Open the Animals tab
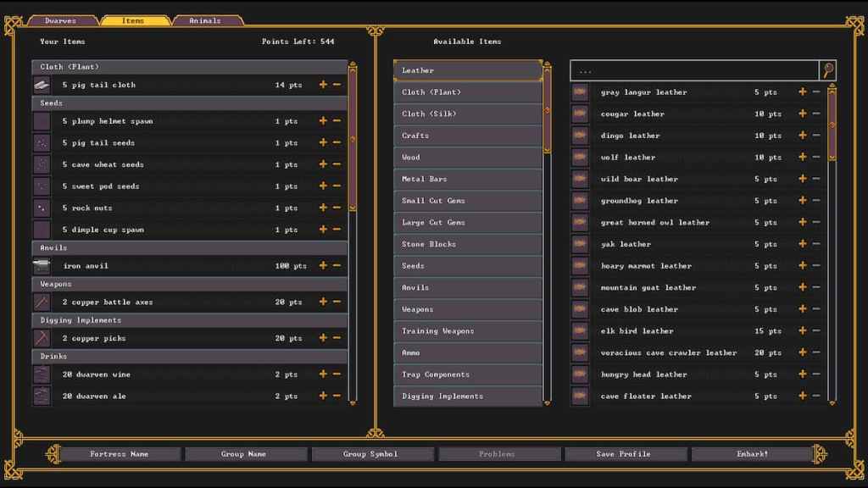This screenshot has height=488, width=868. (208, 19)
